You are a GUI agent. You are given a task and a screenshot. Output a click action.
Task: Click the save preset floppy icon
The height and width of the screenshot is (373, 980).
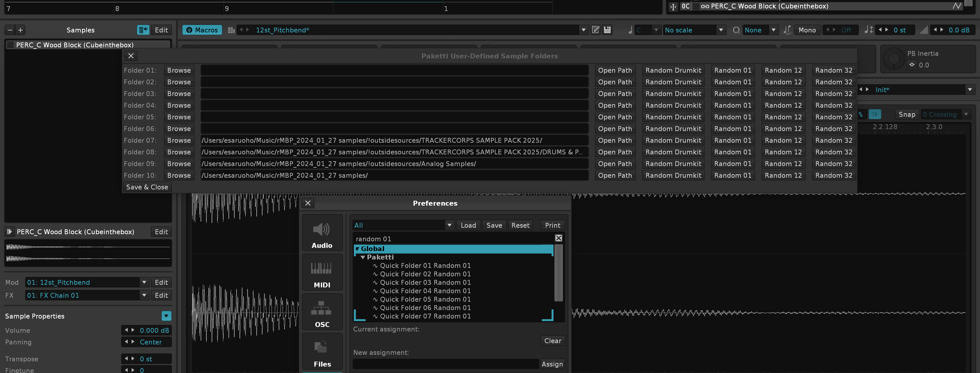pyautogui.click(x=607, y=30)
